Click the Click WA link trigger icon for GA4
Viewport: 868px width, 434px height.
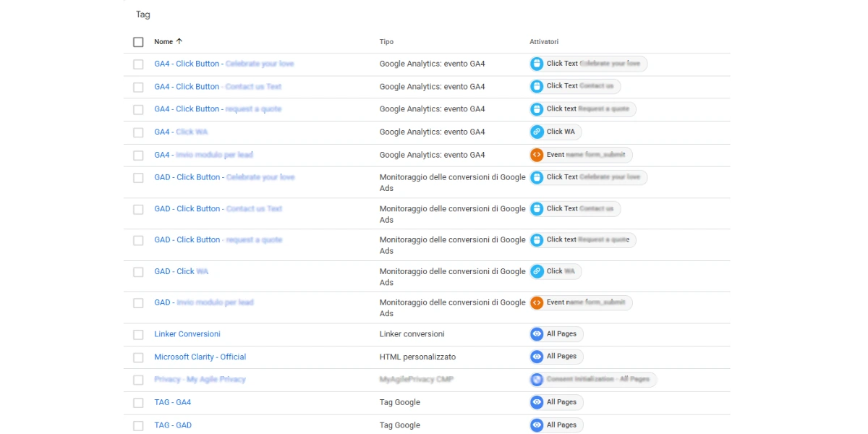(x=537, y=132)
